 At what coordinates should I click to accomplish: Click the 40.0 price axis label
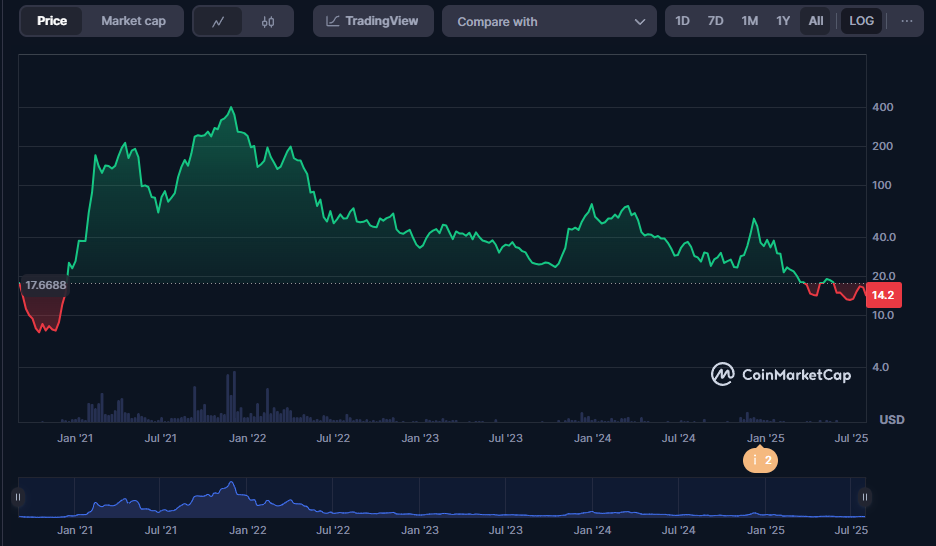click(x=884, y=237)
